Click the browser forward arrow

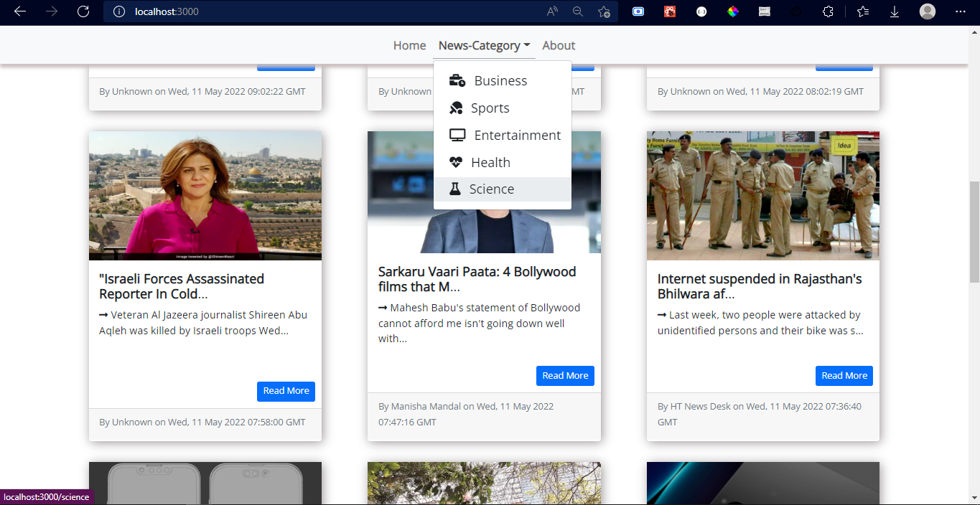coord(52,11)
